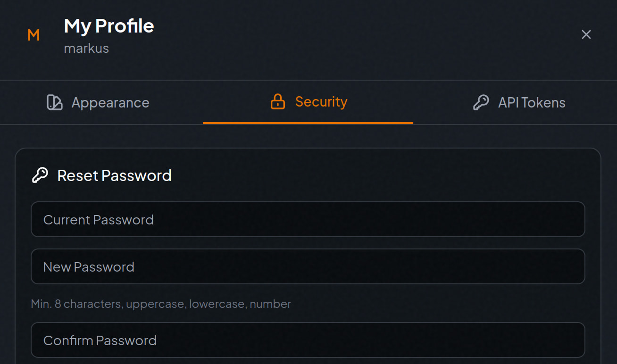The height and width of the screenshot is (364, 617).
Task: Click the orange M avatar icon
Action: point(33,35)
